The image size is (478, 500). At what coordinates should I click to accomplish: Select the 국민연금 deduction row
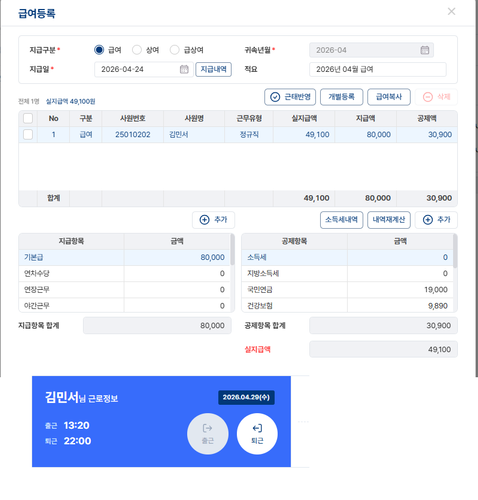pyautogui.click(x=347, y=290)
